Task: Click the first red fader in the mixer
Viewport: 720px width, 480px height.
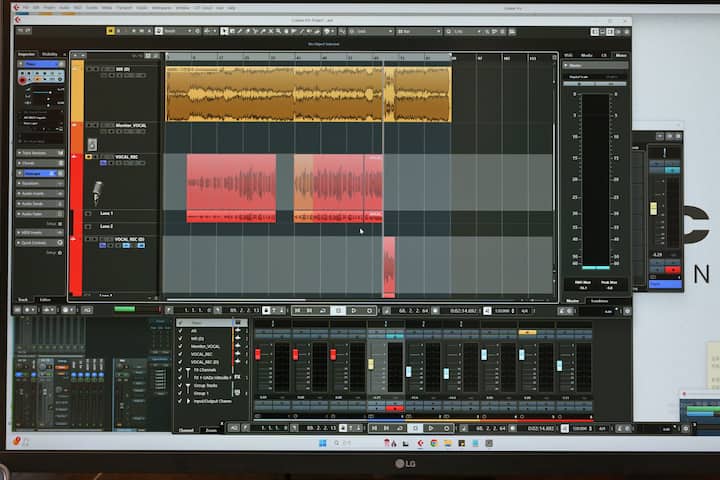Action: pyautogui.click(x=258, y=354)
